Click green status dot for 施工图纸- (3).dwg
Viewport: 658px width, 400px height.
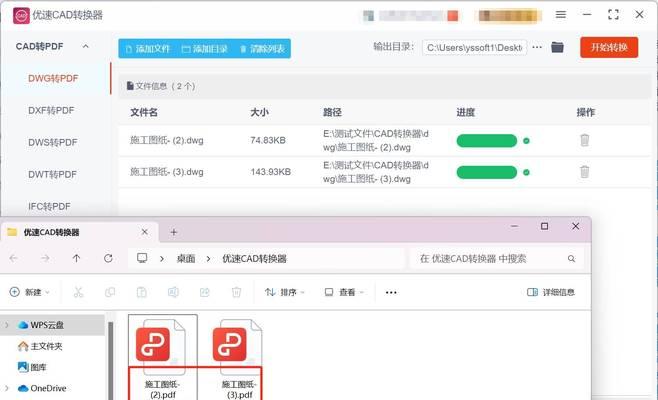(x=526, y=172)
